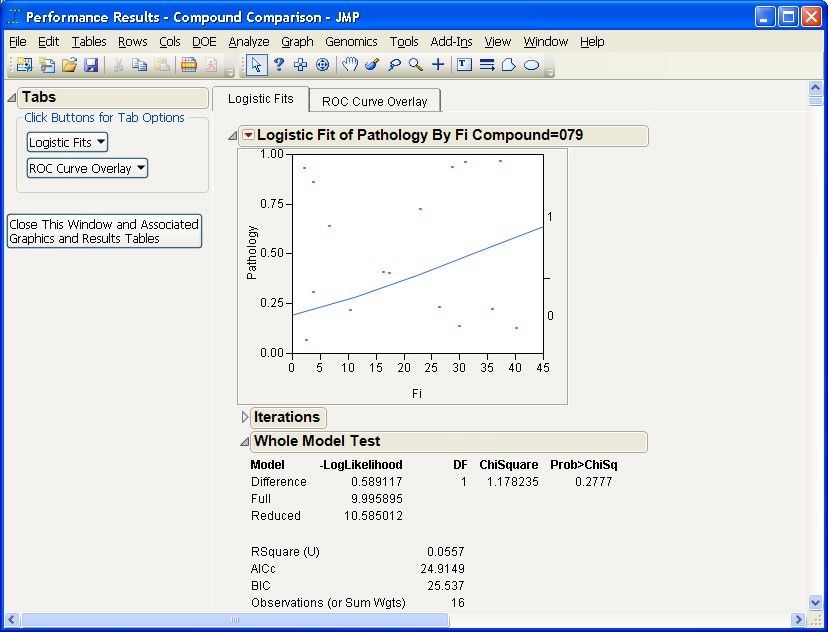
Task: Select the Logistic Fits tab
Action: coord(260,99)
